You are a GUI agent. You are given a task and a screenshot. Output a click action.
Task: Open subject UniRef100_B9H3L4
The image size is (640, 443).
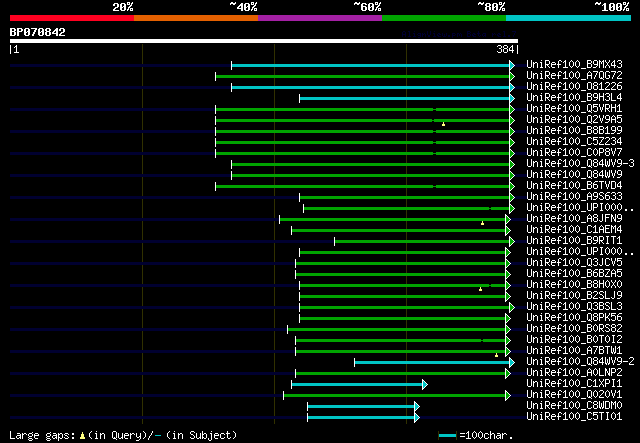tap(574, 97)
